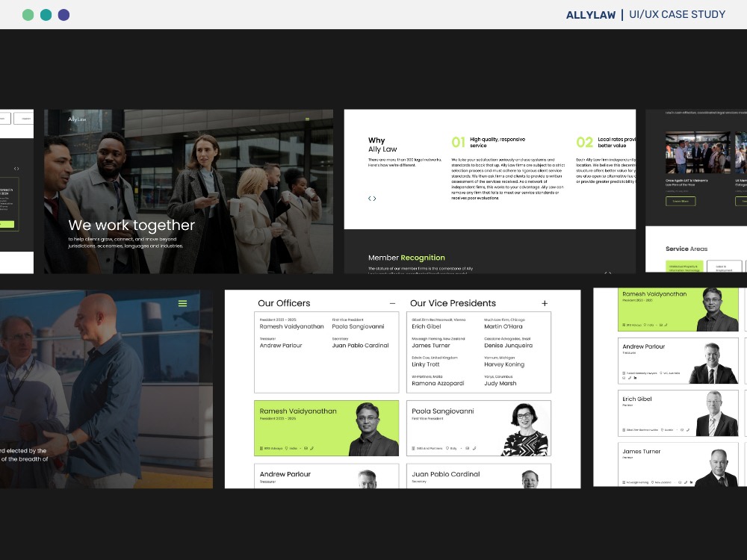
Task: Click email icon on green Ramesh Vaidyanathan card
Action: (306, 448)
